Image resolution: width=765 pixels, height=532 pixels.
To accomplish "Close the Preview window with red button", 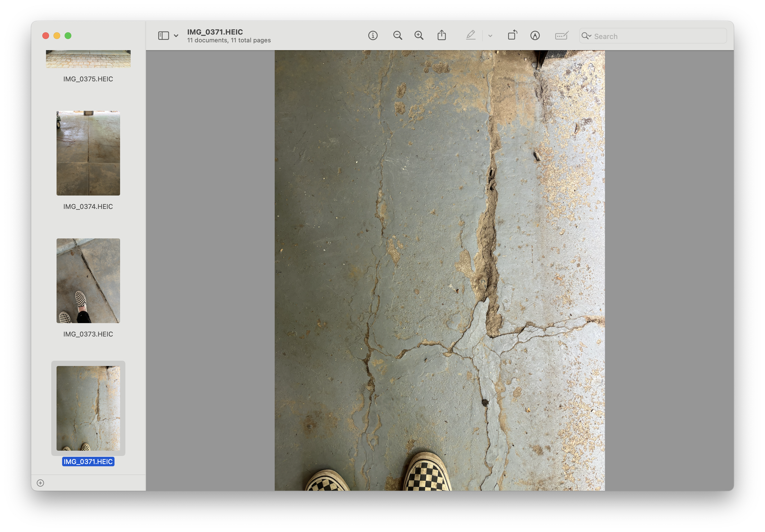I will [x=46, y=36].
